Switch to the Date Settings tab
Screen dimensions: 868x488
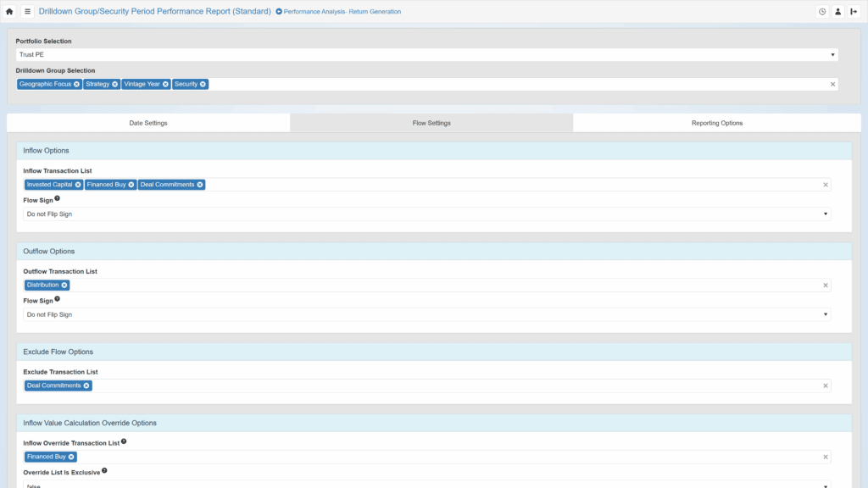(x=148, y=123)
